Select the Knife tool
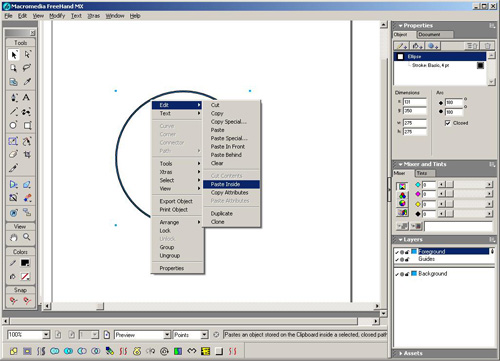 coord(13,168)
